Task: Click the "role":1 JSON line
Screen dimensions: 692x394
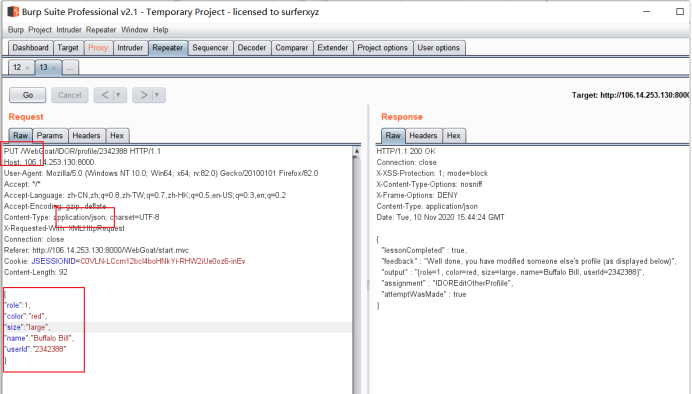Action: [17, 305]
